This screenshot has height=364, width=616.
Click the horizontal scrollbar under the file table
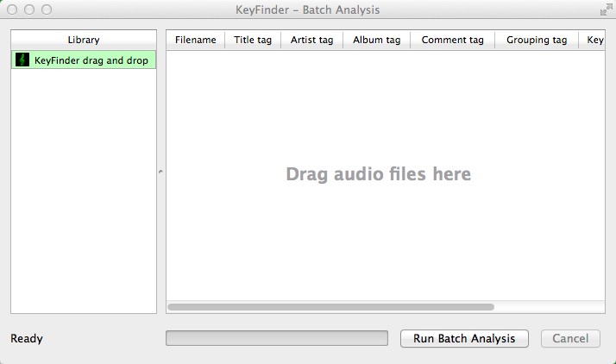[x=330, y=307]
